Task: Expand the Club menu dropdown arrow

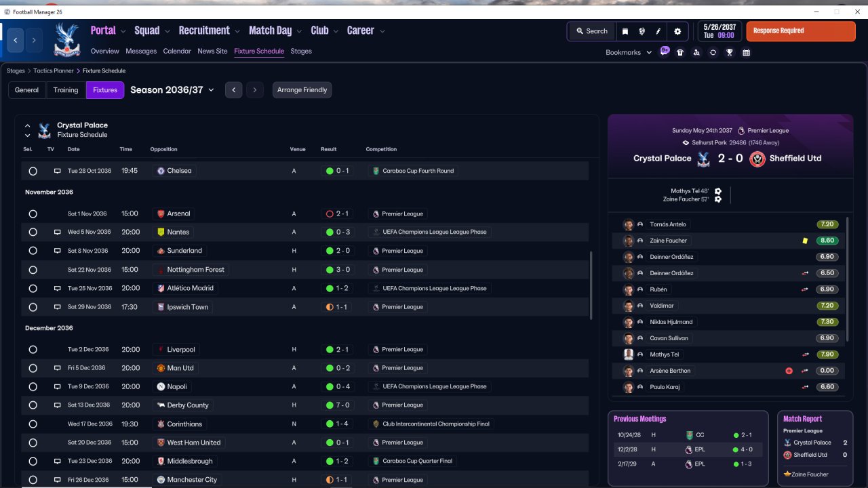Action: pyautogui.click(x=336, y=31)
